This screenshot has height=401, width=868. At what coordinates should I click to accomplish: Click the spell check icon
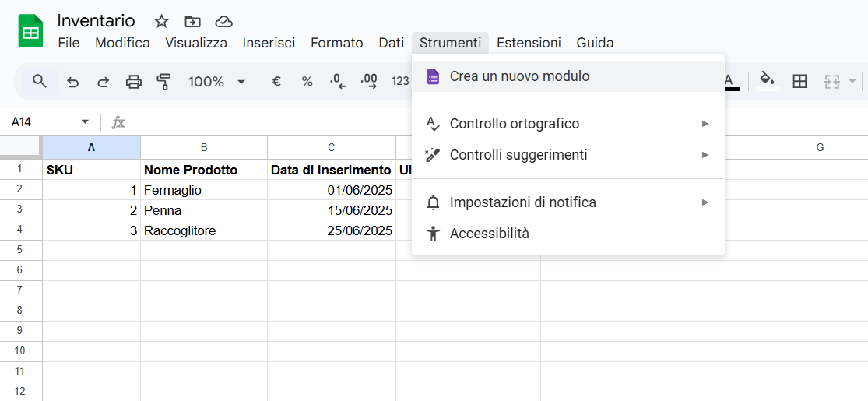(x=433, y=124)
